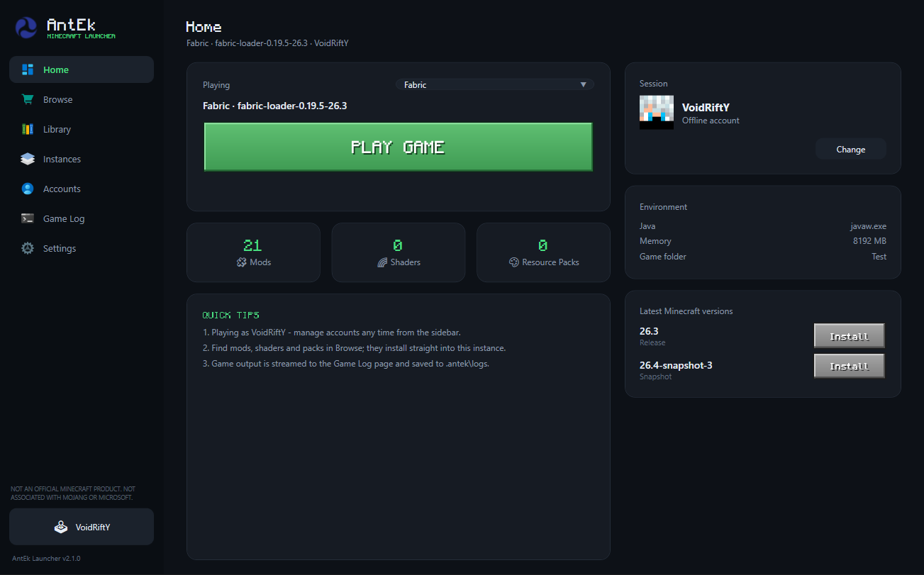Open the Fabric instance dropdown
Image resolution: width=924 pixels, height=575 pixels.
pos(495,84)
